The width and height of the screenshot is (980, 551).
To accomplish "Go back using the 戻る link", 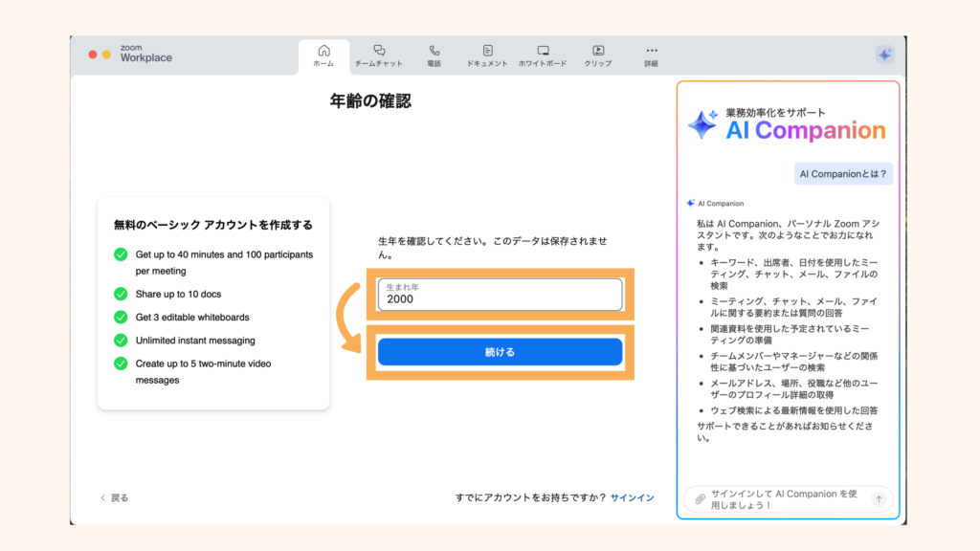I will (114, 497).
